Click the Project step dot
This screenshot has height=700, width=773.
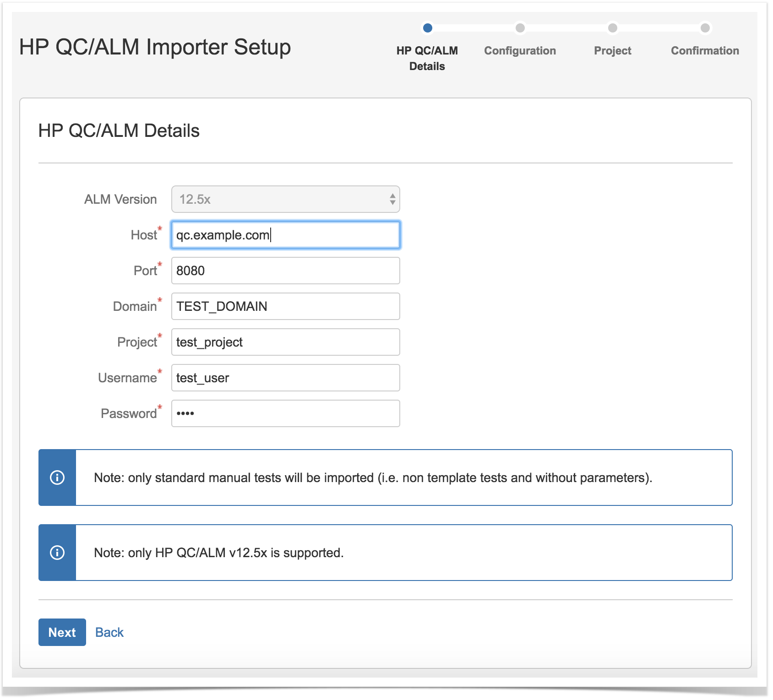613,28
